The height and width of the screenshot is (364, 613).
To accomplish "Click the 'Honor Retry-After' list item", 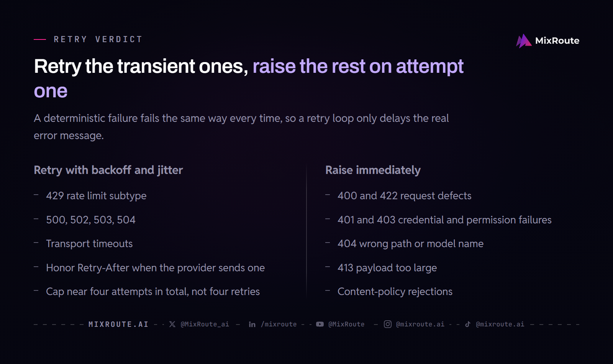I will click(x=155, y=267).
